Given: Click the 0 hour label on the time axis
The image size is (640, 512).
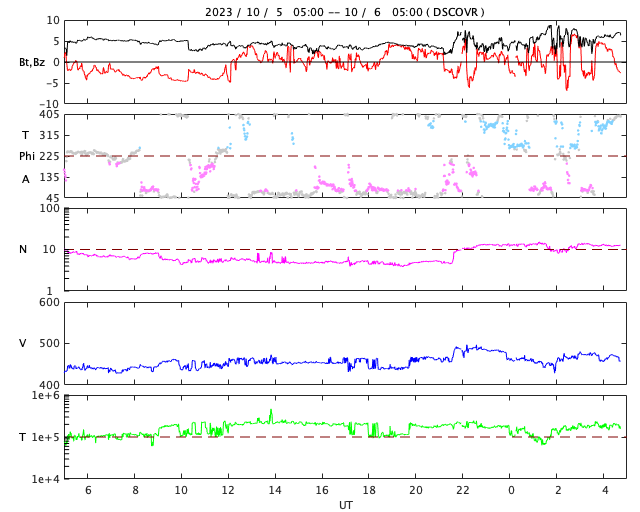Looking at the screenshot, I should tap(511, 490).
